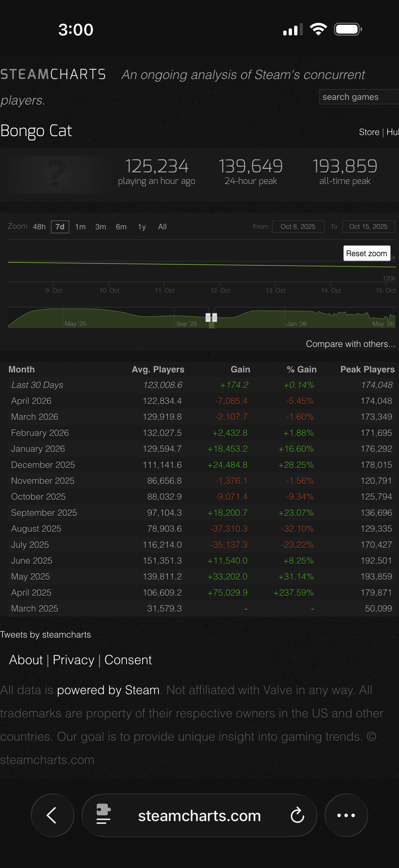Image resolution: width=399 pixels, height=868 pixels.
Task: Edit the To date field
Action: [368, 226]
